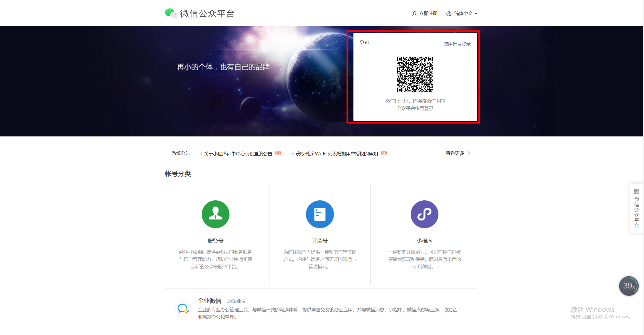Open 获取附近 Wi-Fi 列表增加用户授权的通知
Screen dimensions: 644x335
pos(337,154)
